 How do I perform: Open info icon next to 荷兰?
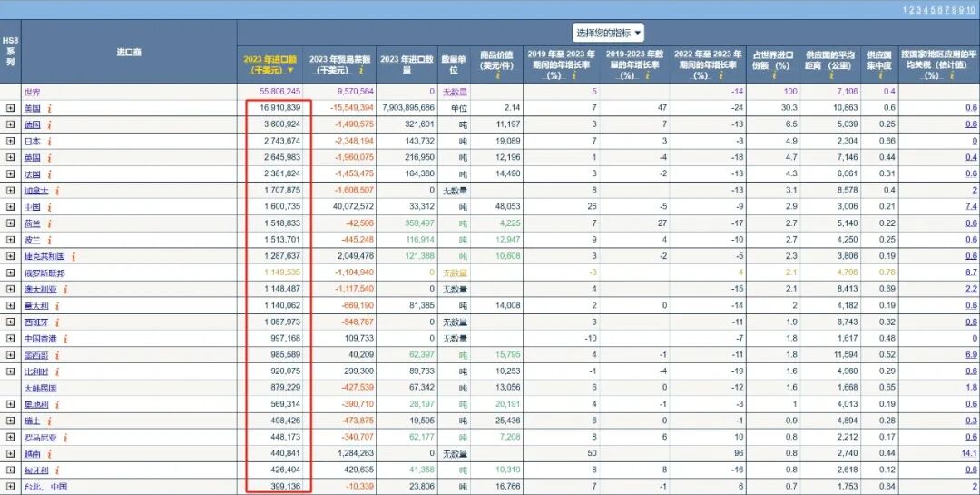coord(49,223)
